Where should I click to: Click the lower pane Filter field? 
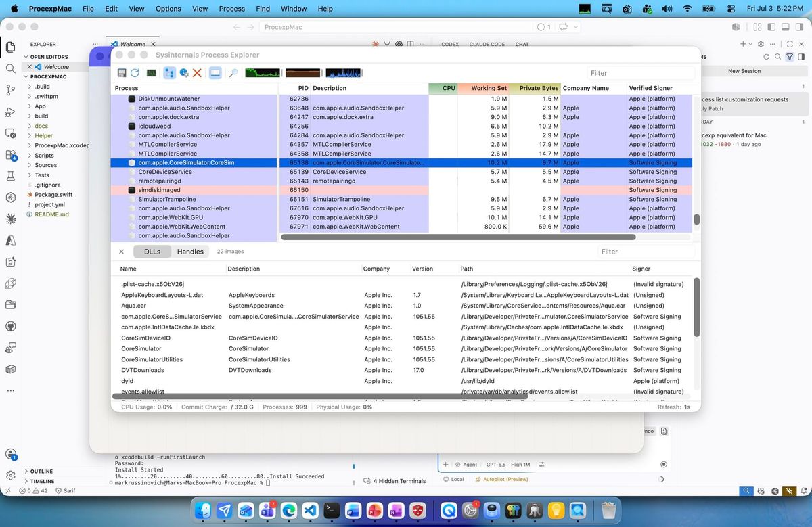(x=646, y=252)
